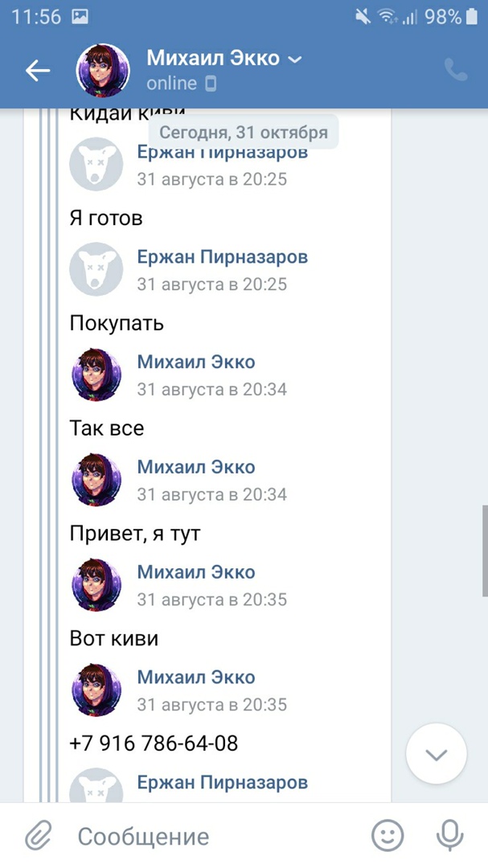This screenshot has height=868, width=488.
Task: Tap Михаил avatar above "Привет, я тут"
Action: click(96, 480)
